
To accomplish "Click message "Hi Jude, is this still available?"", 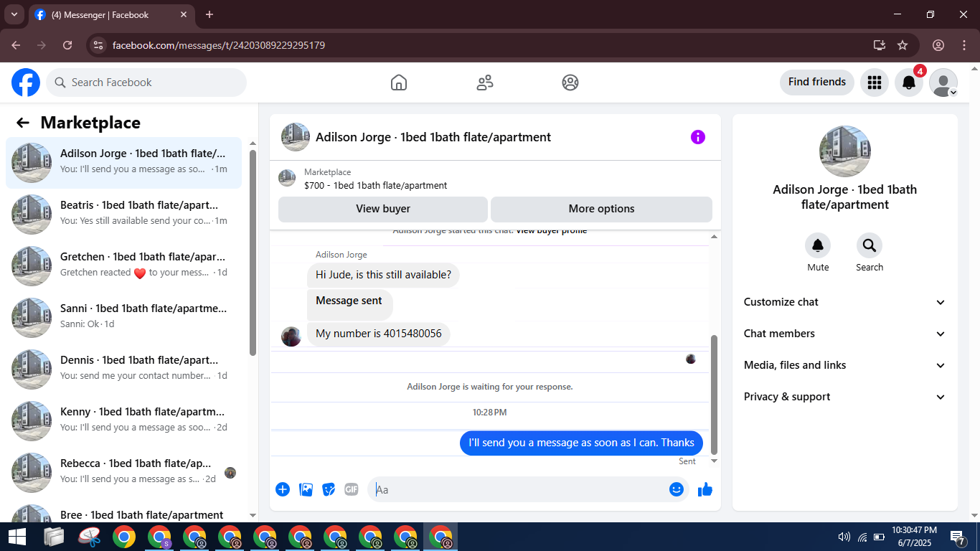I will (x=383, y=275).
